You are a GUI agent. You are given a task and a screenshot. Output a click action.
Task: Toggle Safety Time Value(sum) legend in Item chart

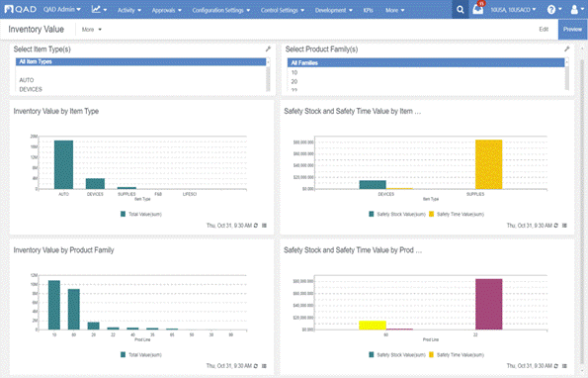tap(457, 214)
